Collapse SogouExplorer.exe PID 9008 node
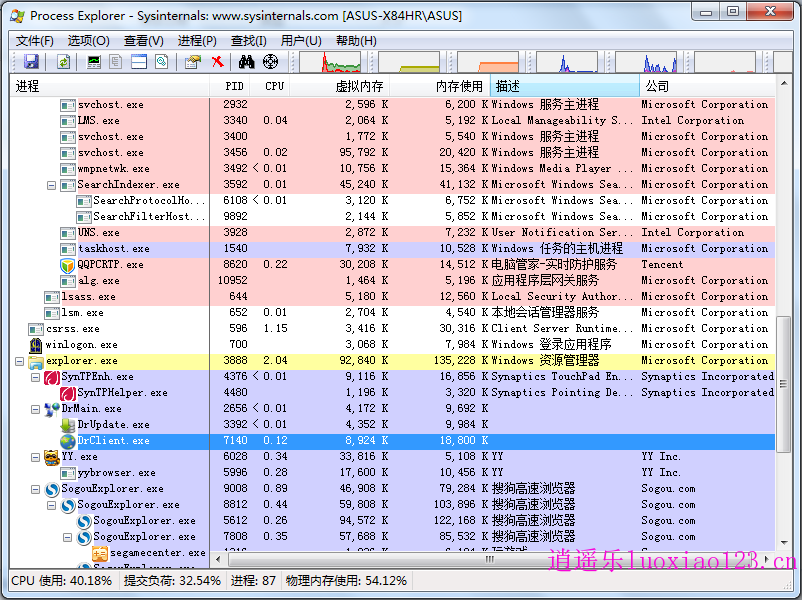The image size is (802, 600). pyautogui.click(x=35, y=490)
